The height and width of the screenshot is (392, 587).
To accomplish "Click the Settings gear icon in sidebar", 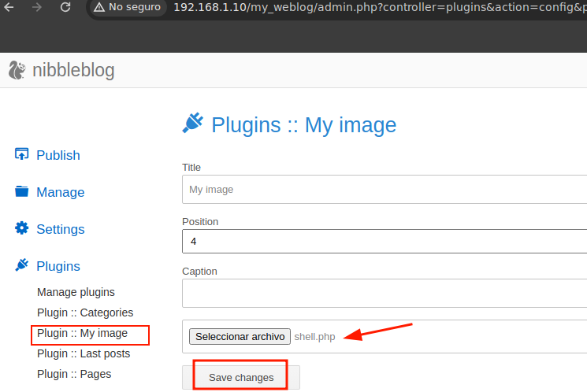I will pyautogui.click(x=22, y=228).
